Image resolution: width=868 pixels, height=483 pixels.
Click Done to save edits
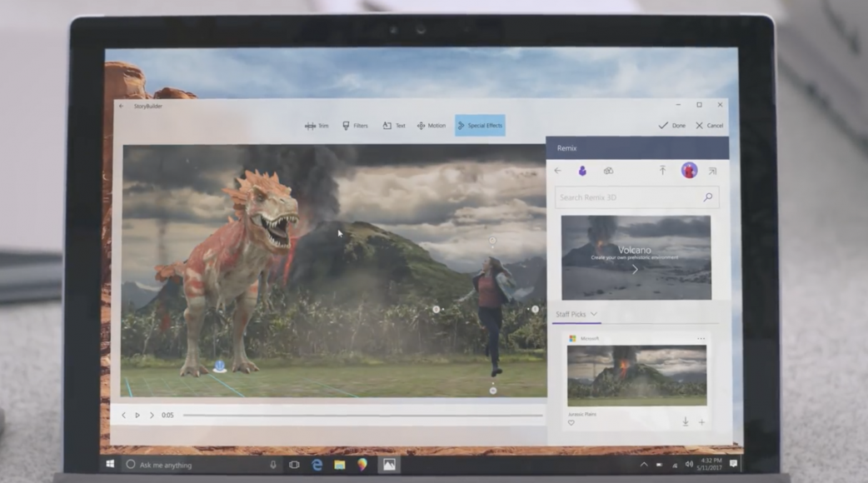click(x=671, y=126)
